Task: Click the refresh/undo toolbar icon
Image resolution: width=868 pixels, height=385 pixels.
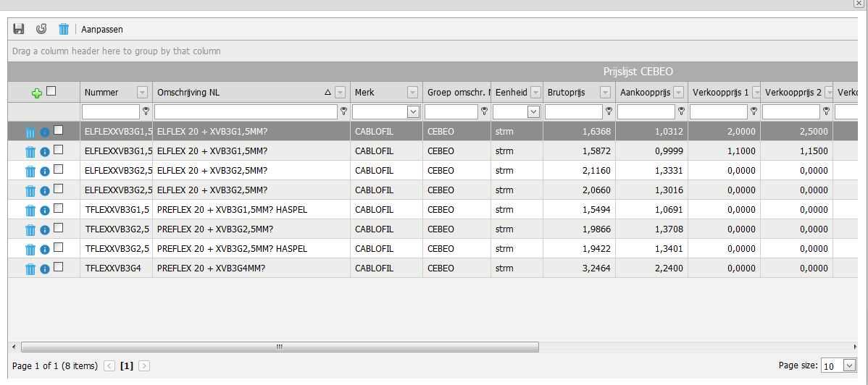Action: (41, 29)
